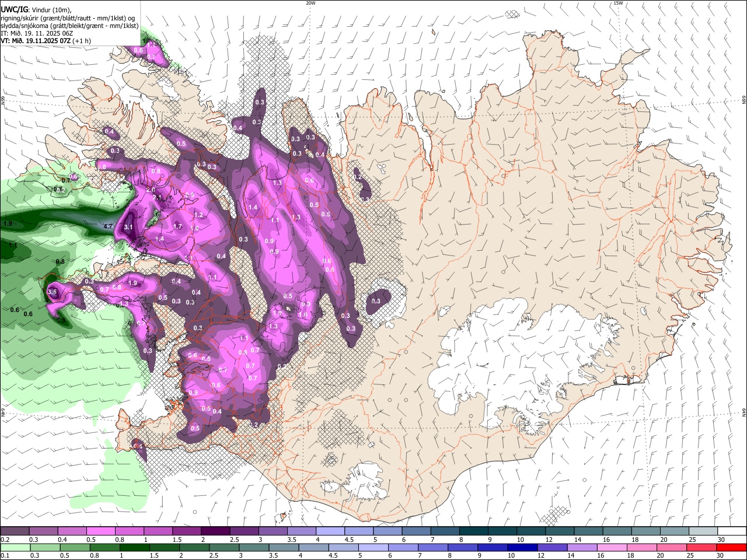Click the 15W longitude label
Image resolution: width=747 pixels, height=560 pixels.
click(618, 3)
